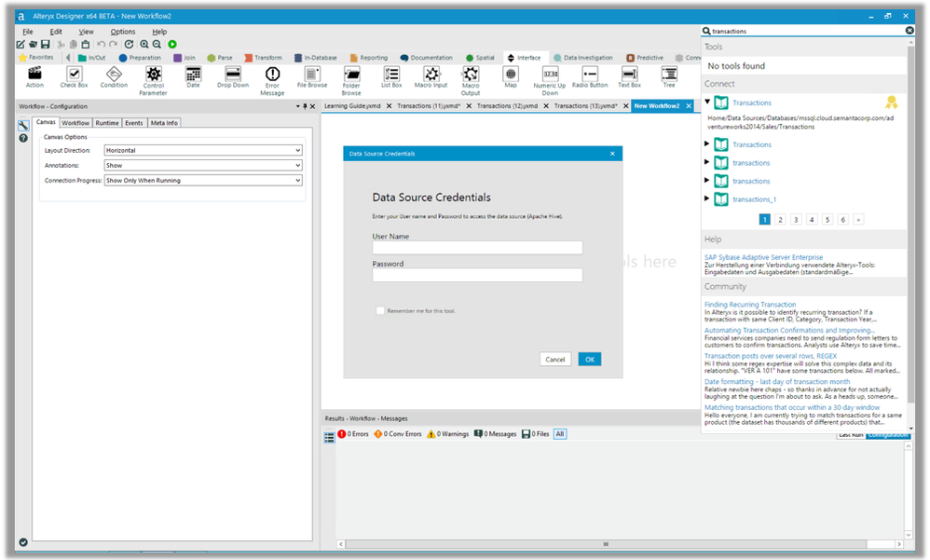Image resolution: width=930 pixels, height=560 pixels.
Task: Open the File menu
Action: pos(28,32)
